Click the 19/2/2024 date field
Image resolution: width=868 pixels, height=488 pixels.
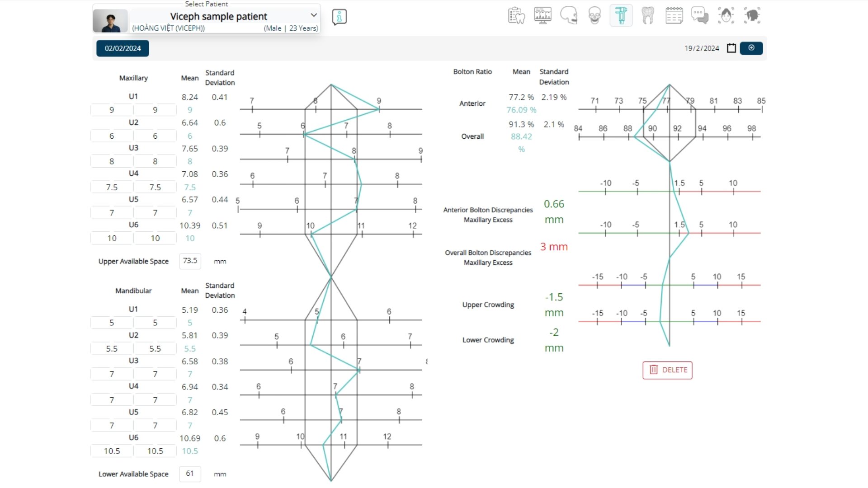click(x=701, y=48)
